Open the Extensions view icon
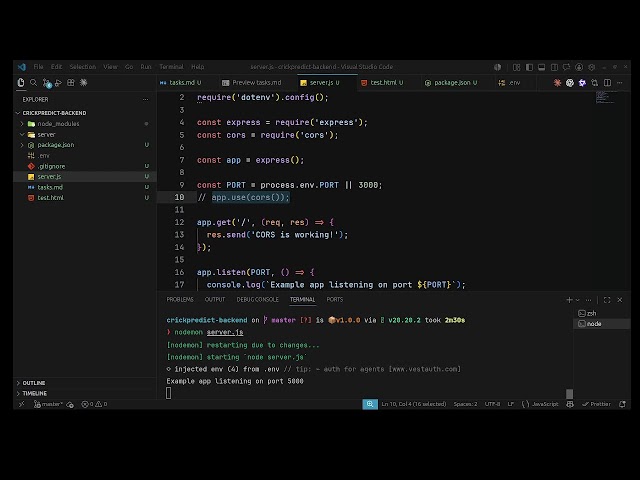The width and height of the screenshot is (640, 480). coord(71,83)
